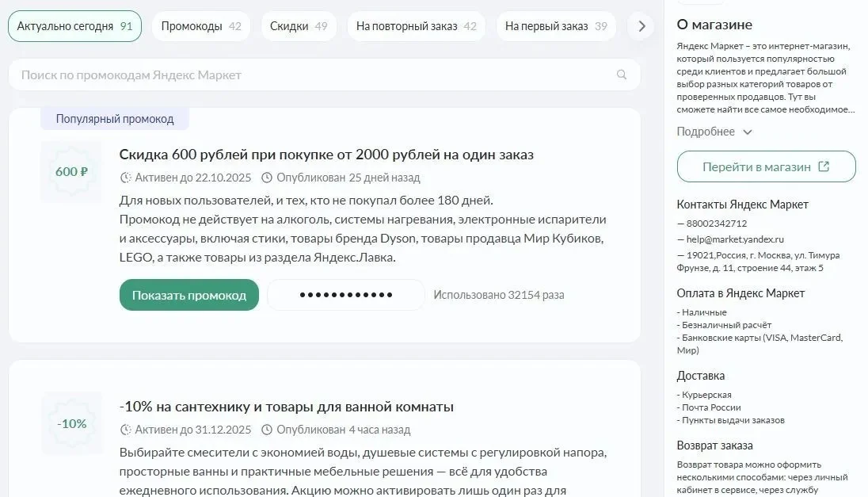Click the 600 ₽ promo badge icon

71,171
